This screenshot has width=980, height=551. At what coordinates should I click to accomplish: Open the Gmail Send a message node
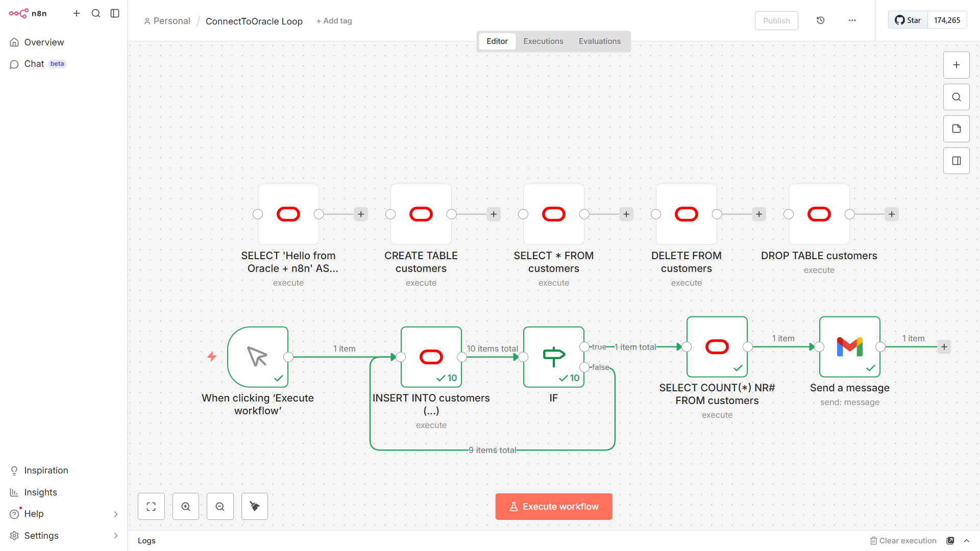pyautogui.click(x=849, y=347)
